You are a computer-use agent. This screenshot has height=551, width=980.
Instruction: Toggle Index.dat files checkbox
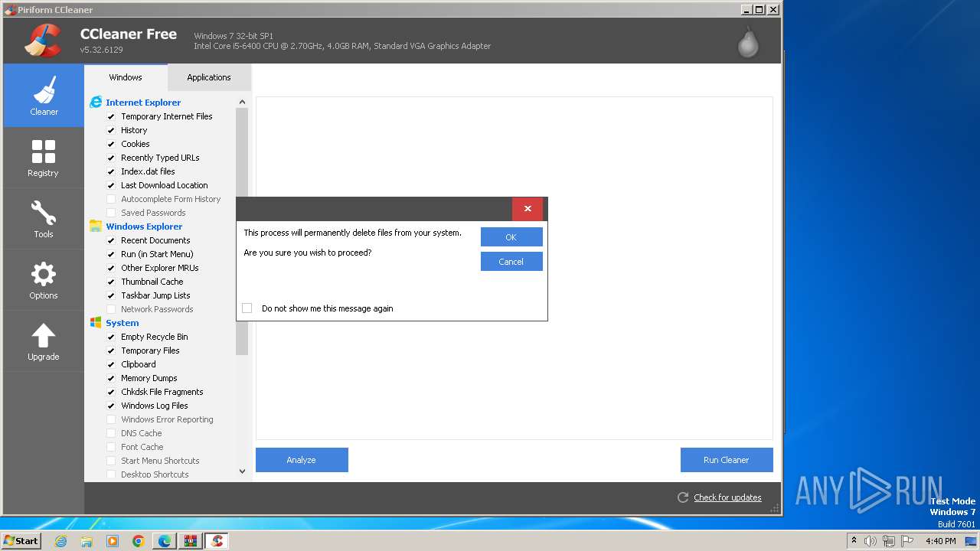(x=111, y=171)
